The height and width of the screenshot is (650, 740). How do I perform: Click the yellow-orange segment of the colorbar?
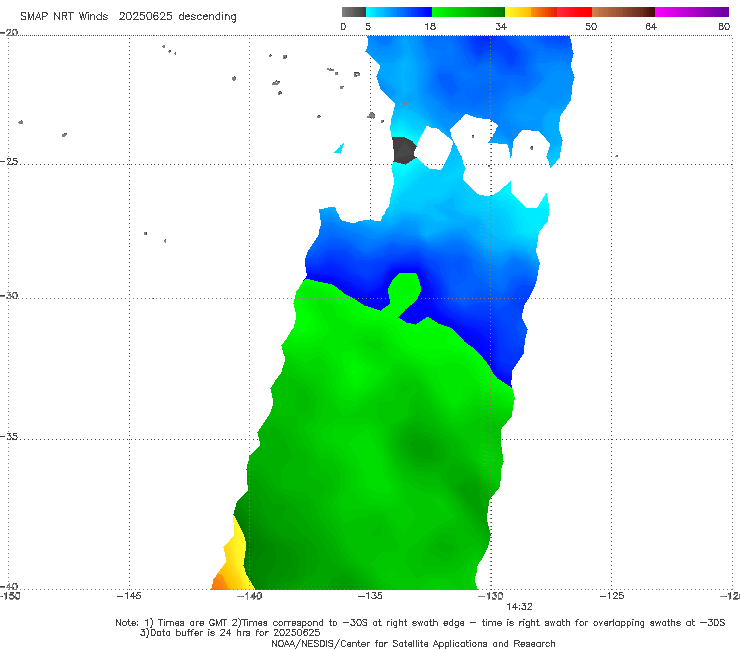(530, 12)
